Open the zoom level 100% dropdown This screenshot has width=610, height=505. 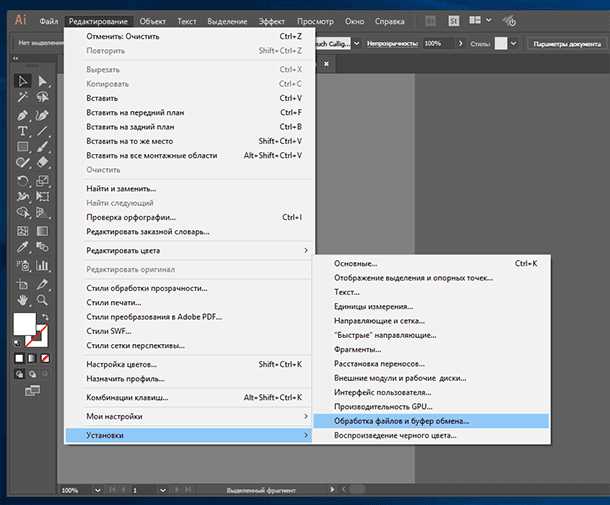[x=98, y=491]
